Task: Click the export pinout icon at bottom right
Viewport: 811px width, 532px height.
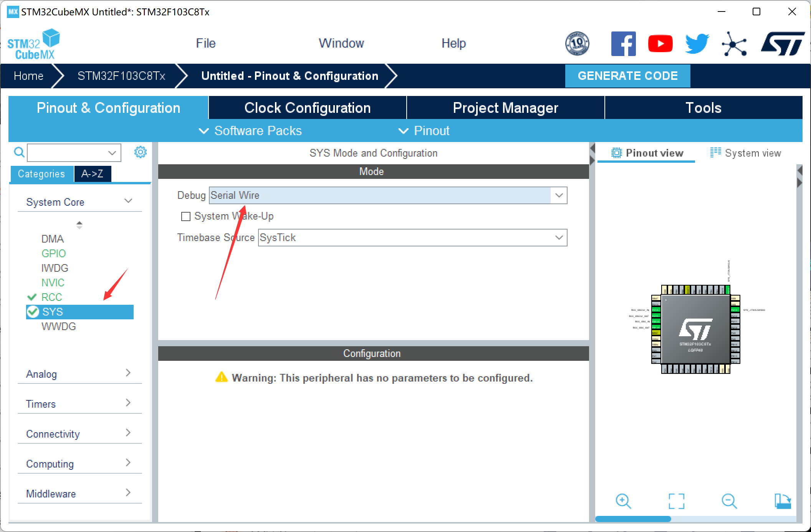Action: (x=782, y=501)
